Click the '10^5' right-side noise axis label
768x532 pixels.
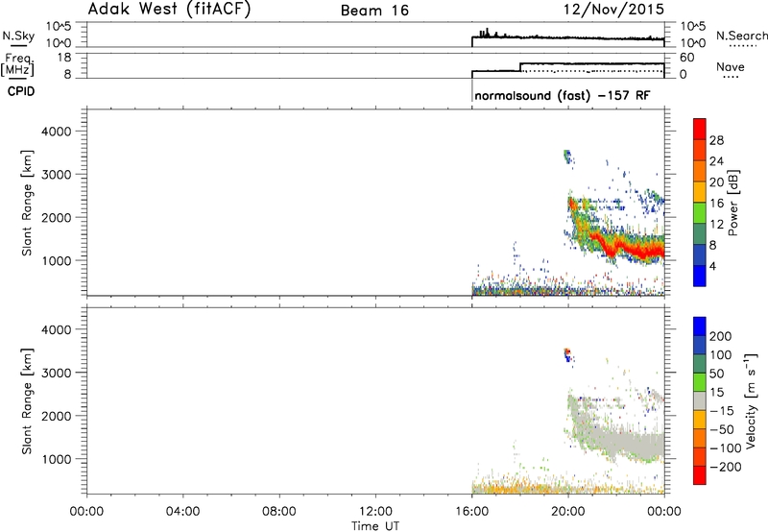pyautogui.click(x=692, y=27)
